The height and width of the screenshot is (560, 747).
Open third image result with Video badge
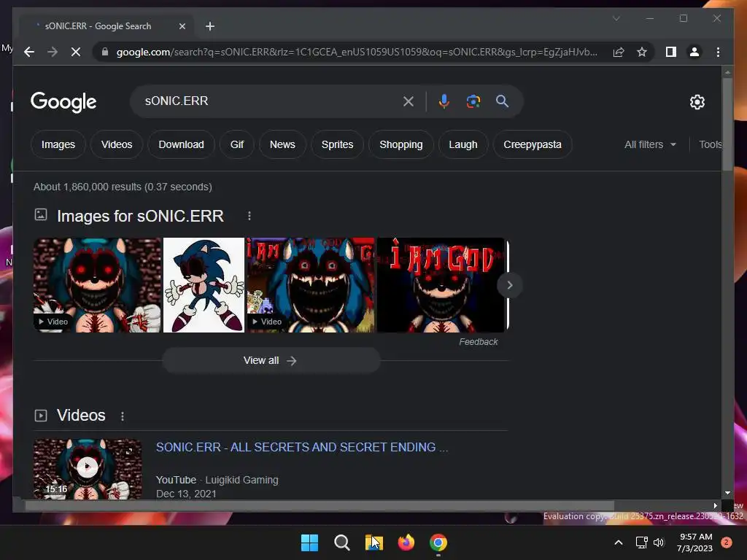coord(311,285)
